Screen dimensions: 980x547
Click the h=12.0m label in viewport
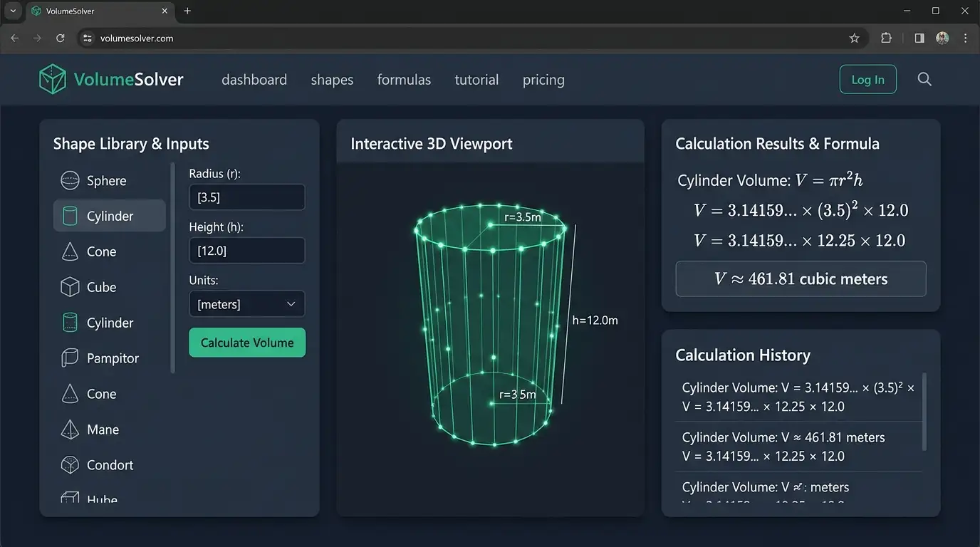(x=595, y=321)
